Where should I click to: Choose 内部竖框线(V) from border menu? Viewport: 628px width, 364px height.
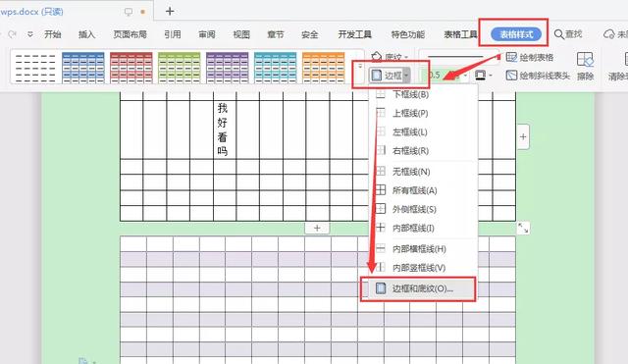pyautogui.click(x=423, y=268)
